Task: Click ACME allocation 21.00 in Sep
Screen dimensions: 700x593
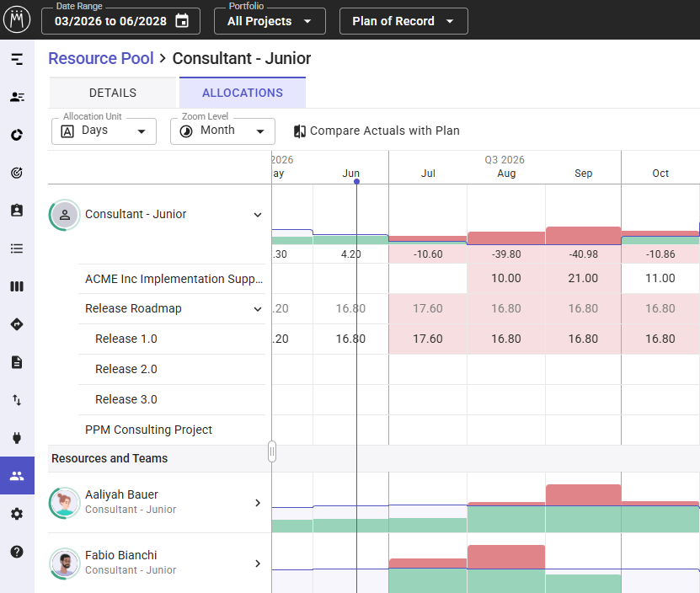Action: [x=583, y=278]
